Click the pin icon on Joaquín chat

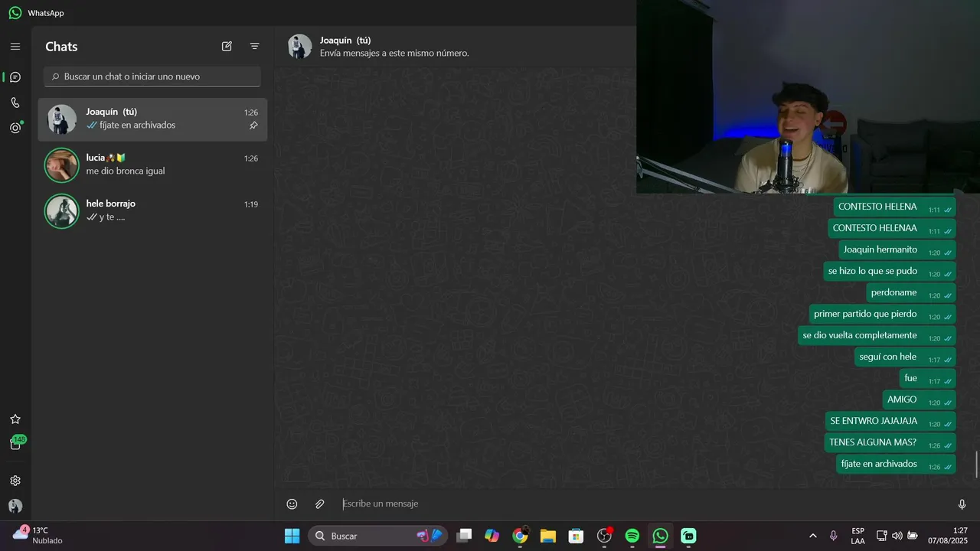[253, 126]
